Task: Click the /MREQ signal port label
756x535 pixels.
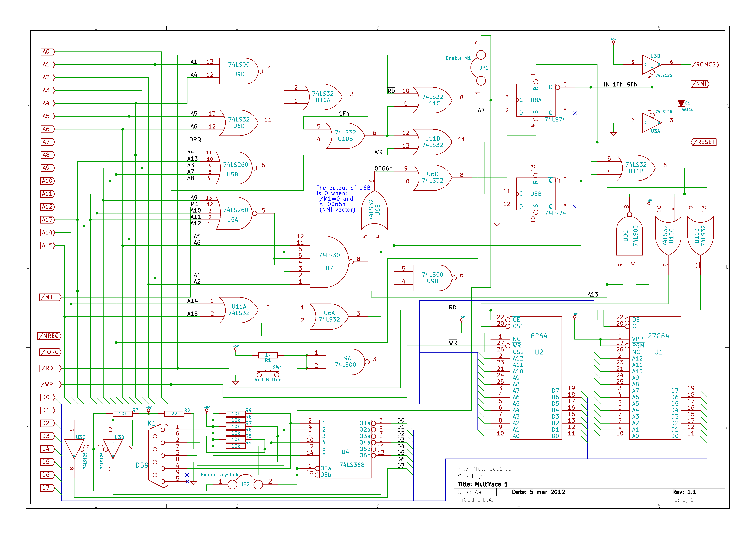Action: tap(49, 336)
